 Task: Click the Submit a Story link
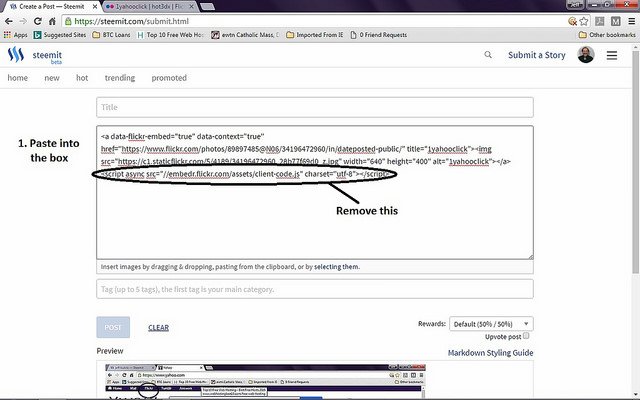point(537,55)
